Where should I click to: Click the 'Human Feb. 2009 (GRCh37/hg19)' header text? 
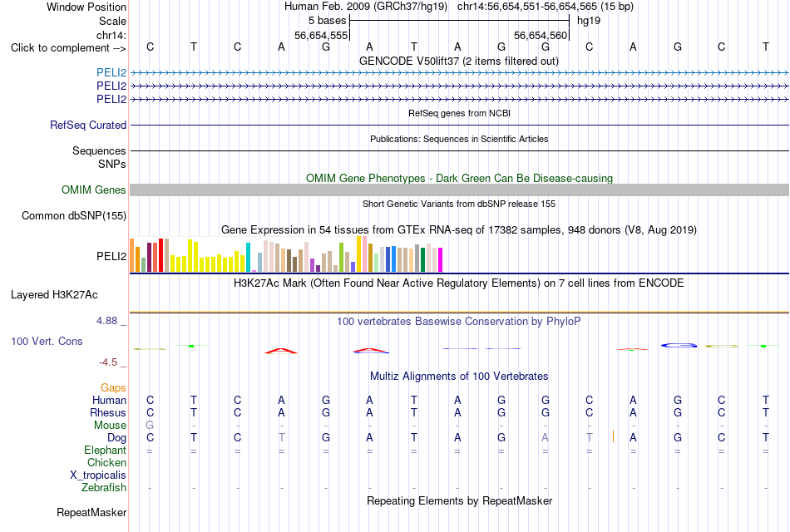[x=366, y=7]
